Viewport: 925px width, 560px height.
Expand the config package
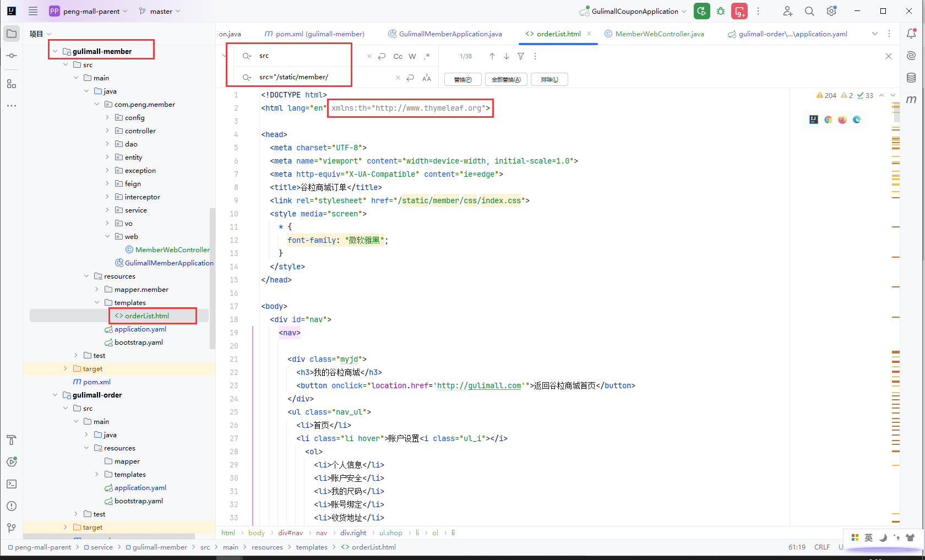tap(107, 117)
